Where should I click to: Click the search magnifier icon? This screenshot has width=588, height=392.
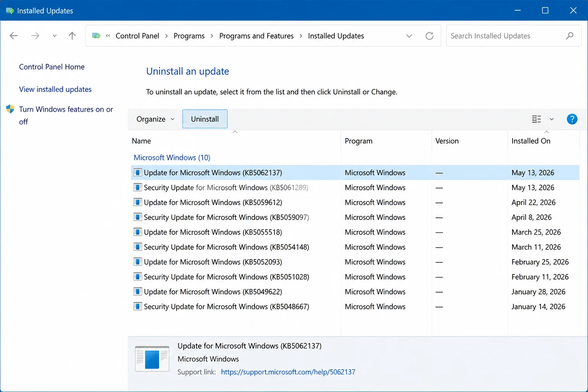pos(570,36)
